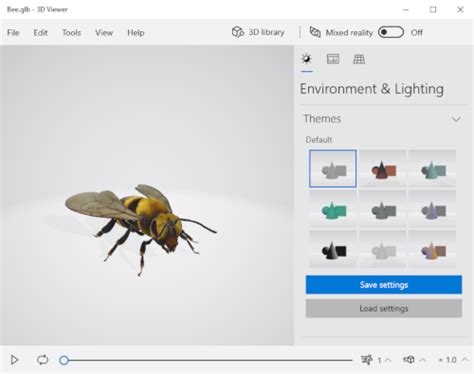Switch to the Stats & Shading panel icon

coord(333,59)
